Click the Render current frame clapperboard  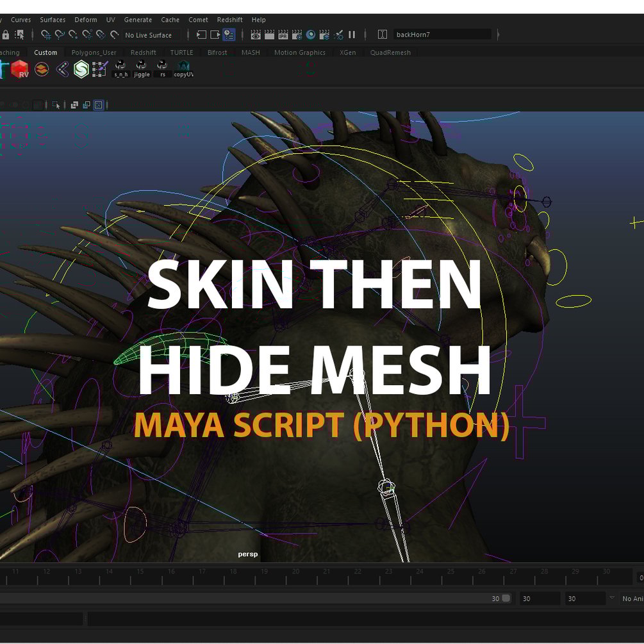coord(269,35)
